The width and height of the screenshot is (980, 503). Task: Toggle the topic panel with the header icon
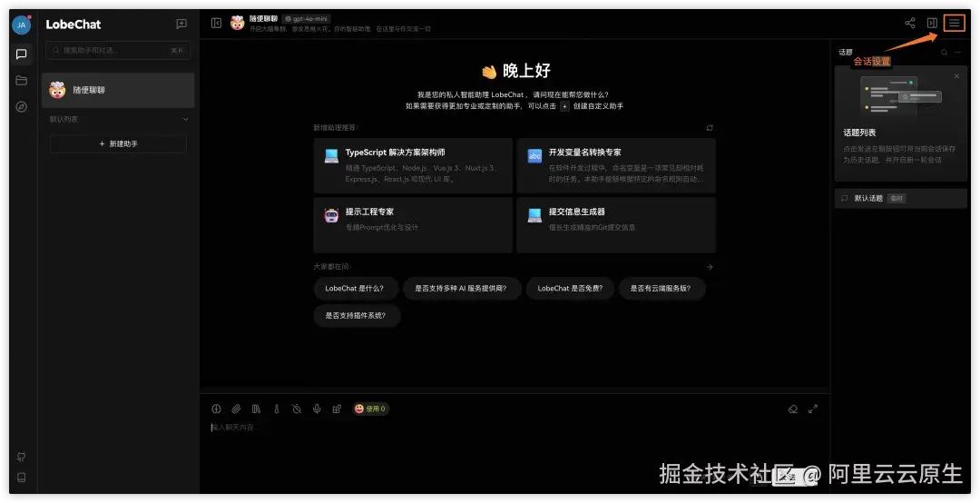(932, 23)
